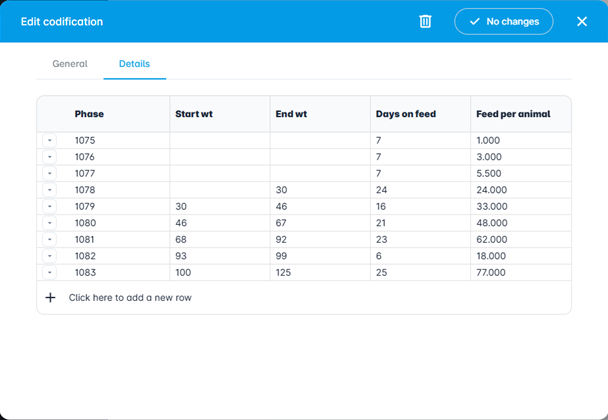The height and width of the screenshot is (420, 608).
Task: Click the Phase column header
Action: [89, 114]
